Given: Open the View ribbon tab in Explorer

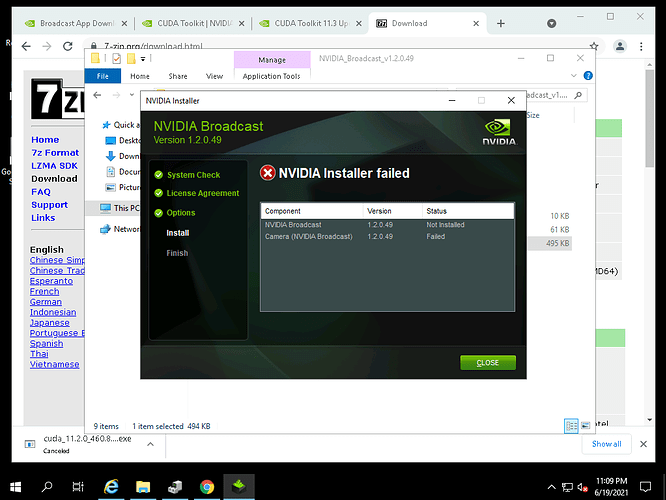Looking at the screenshot, I should pyautogui.click(x=214, y=76).
